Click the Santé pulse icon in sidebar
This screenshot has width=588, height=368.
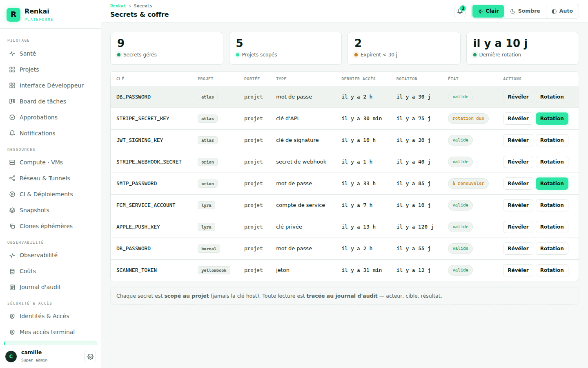12,54
